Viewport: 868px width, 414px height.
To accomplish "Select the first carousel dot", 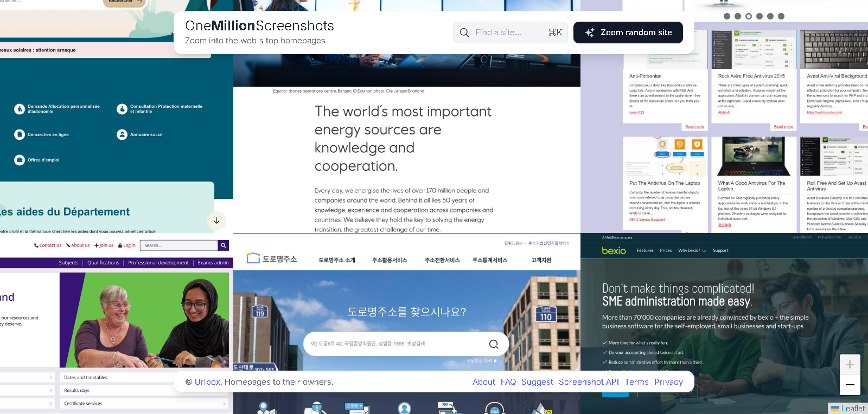I will click(727, 16).
